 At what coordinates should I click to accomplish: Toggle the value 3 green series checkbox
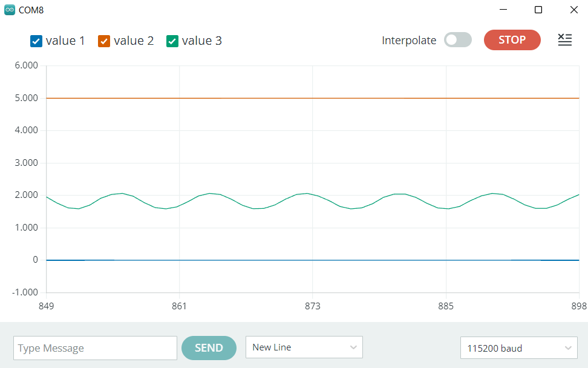(172, 41)
